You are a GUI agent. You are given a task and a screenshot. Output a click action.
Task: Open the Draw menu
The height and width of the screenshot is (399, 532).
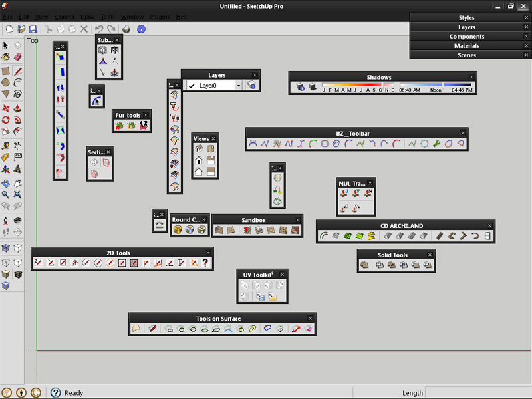[87, 17]
